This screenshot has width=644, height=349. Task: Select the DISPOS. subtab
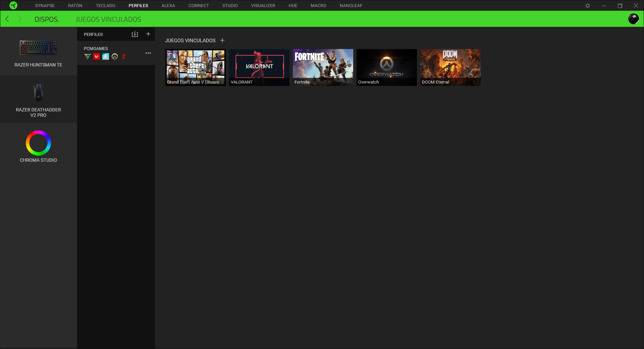click(47, 19)
